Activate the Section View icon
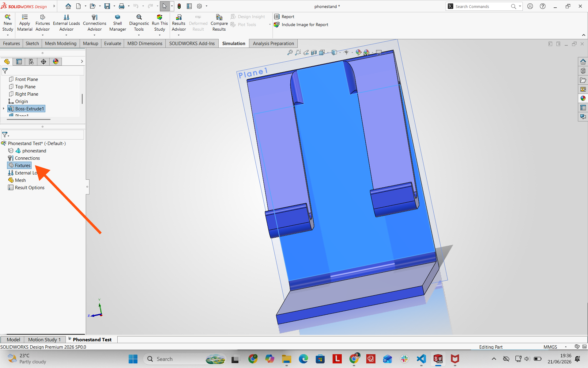The height and width of the screenshot is (368, 588). coord(314,52)
